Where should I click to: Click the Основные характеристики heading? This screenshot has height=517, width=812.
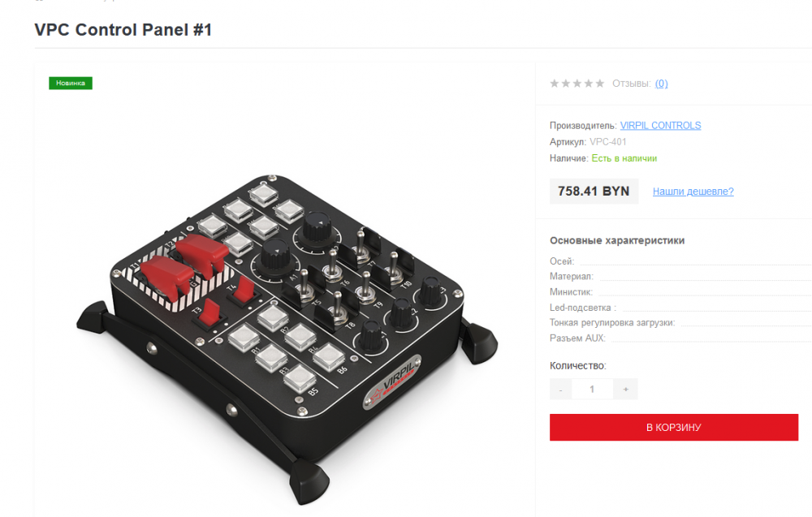tap(617, 240)
